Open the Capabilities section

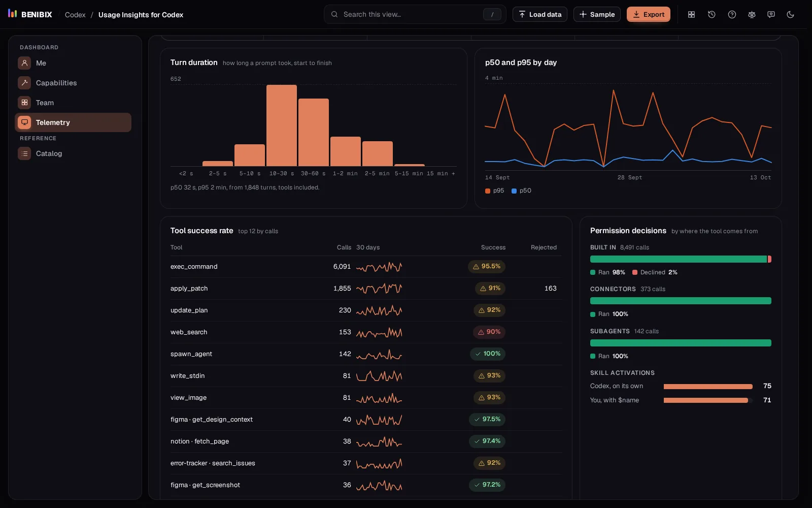point(73,83)
